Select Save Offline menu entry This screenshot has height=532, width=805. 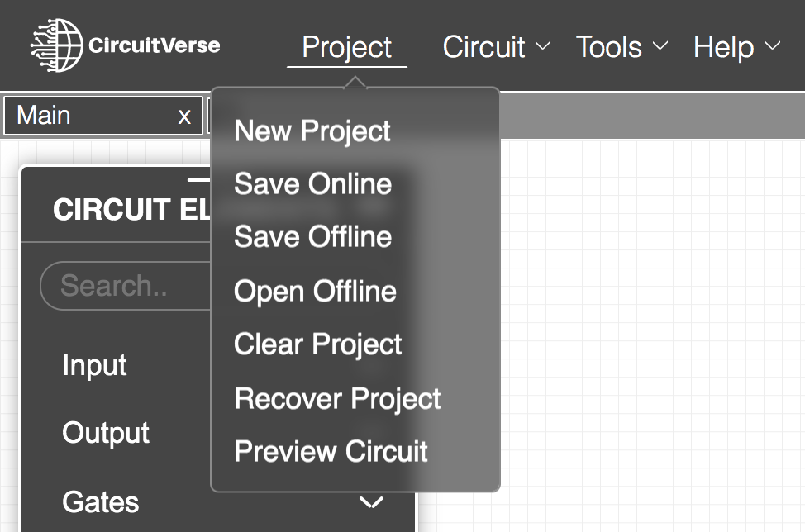pyautogui.click(x=312, y=237)
